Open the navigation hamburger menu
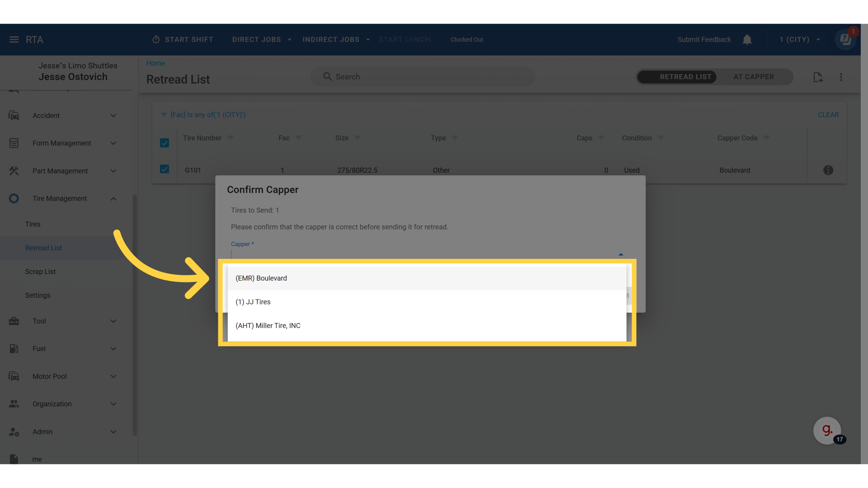868x488 pixels. click(x=13, y=39)
